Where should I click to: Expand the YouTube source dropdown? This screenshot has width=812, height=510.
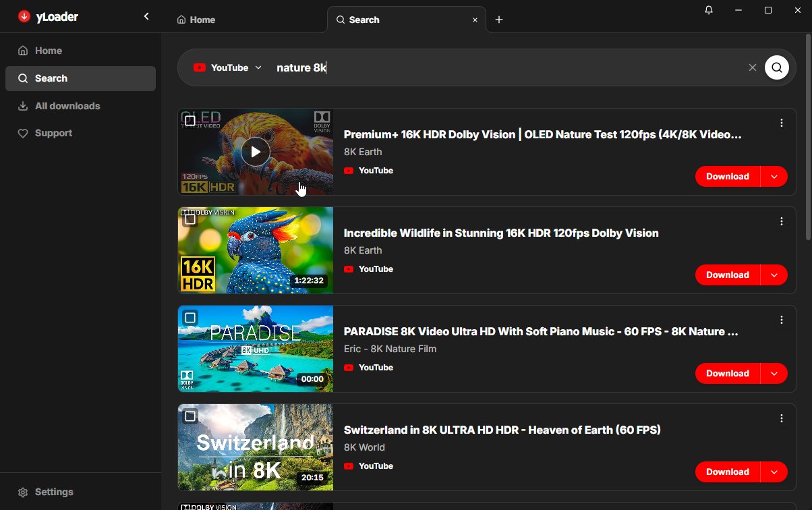point(227,67)
